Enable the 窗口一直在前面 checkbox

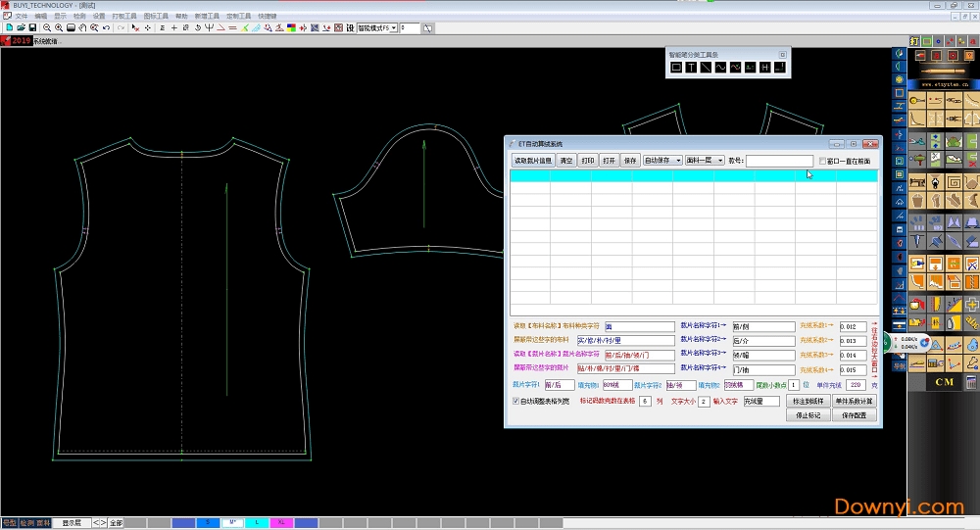pyautogui.click(x=823, y=161)
